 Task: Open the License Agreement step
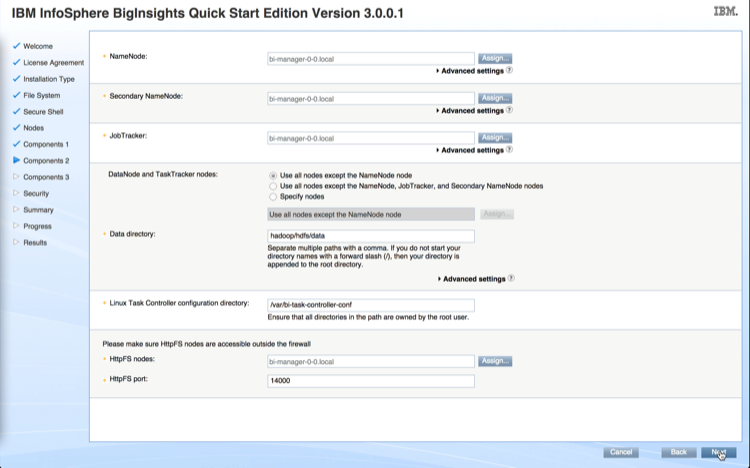point(54,63)
